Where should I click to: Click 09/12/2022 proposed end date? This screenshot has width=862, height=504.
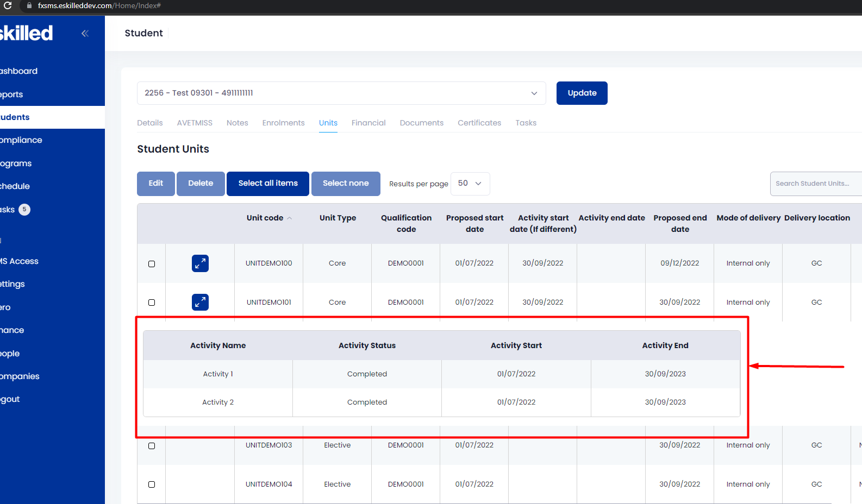[680, 263]
